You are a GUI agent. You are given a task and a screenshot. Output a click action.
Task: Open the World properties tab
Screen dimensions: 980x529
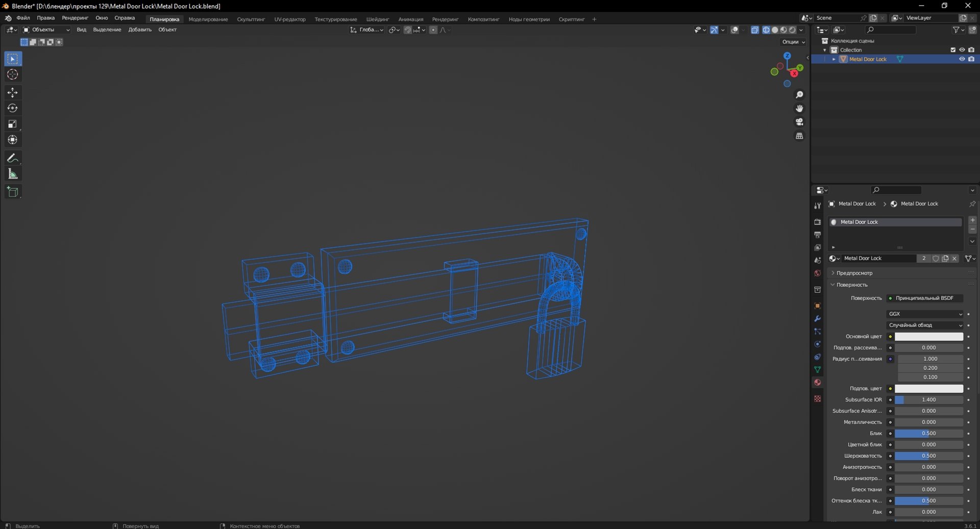coord(817,273)
